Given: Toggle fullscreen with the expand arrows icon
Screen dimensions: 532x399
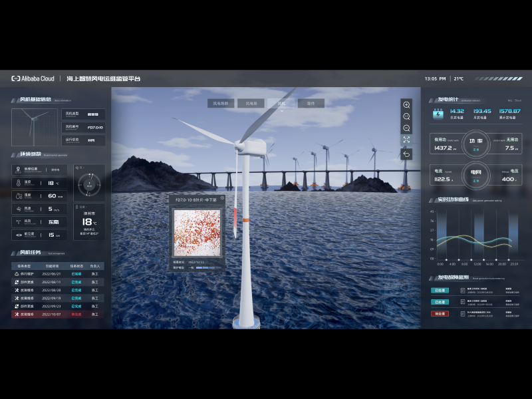Looking at the screenshot, I should (406, 140).
